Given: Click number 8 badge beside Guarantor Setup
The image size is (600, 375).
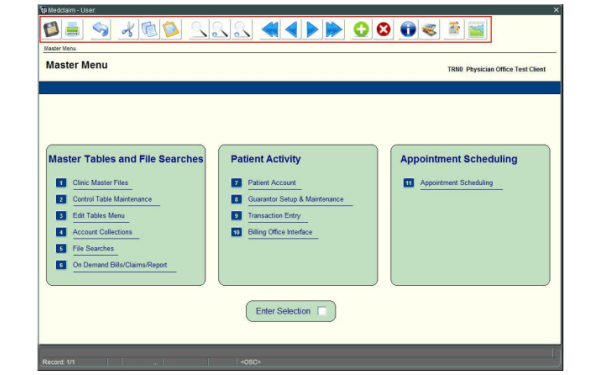Looking at the screenshot, I should pos(236,199).
